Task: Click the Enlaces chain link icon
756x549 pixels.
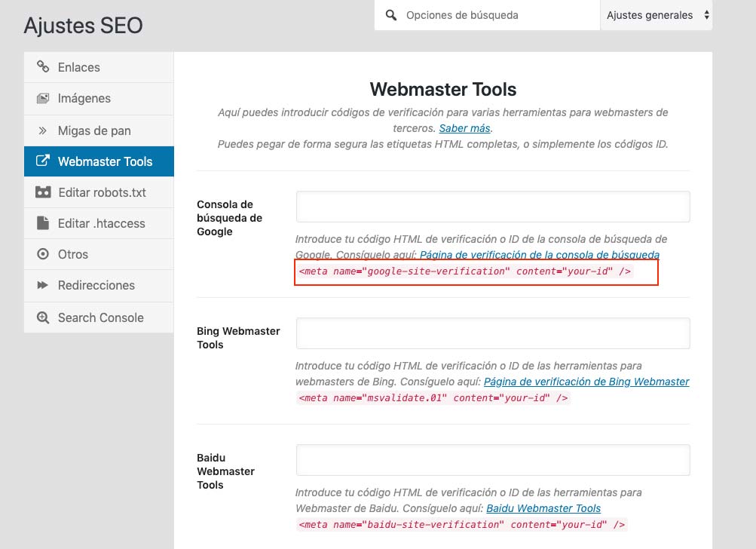Action: (x=43, y=67)
